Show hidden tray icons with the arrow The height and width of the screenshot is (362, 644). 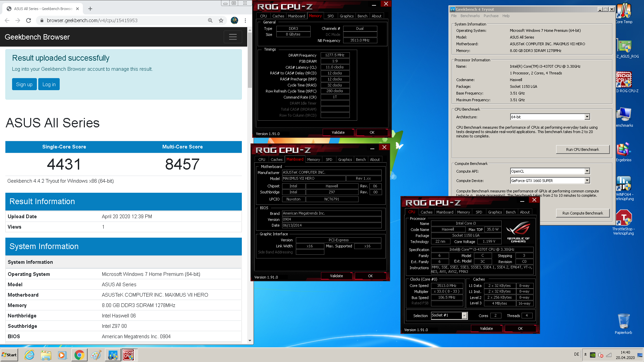585,355
